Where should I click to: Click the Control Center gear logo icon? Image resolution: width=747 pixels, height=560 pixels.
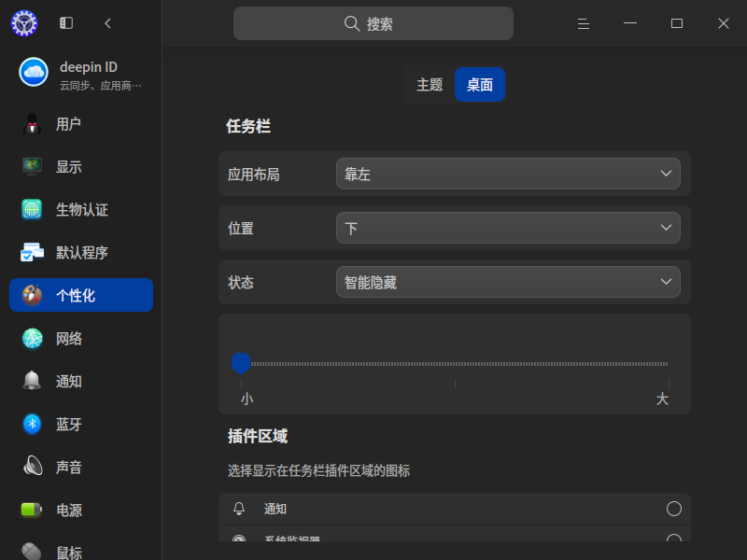coord(24,22)
